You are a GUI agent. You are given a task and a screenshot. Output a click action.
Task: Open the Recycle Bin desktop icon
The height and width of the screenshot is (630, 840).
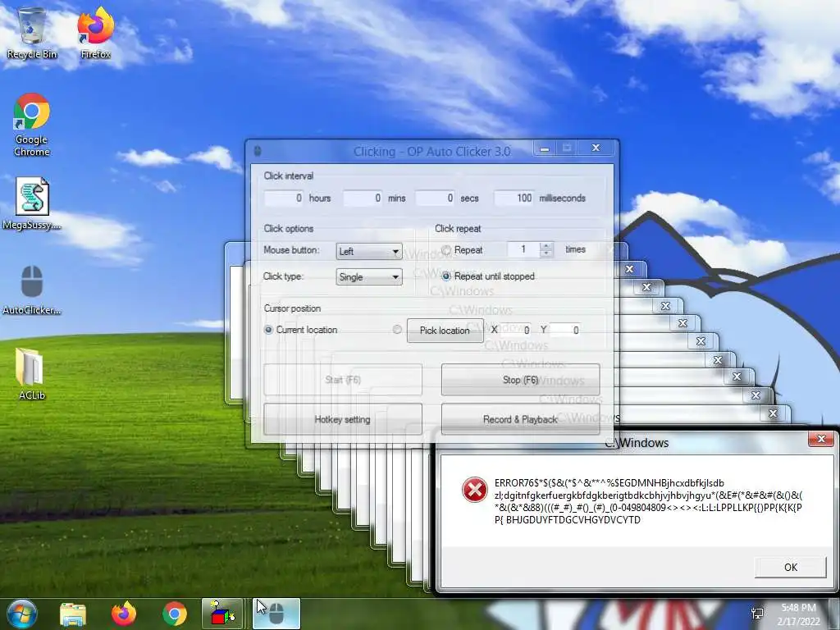coord(32,33)
